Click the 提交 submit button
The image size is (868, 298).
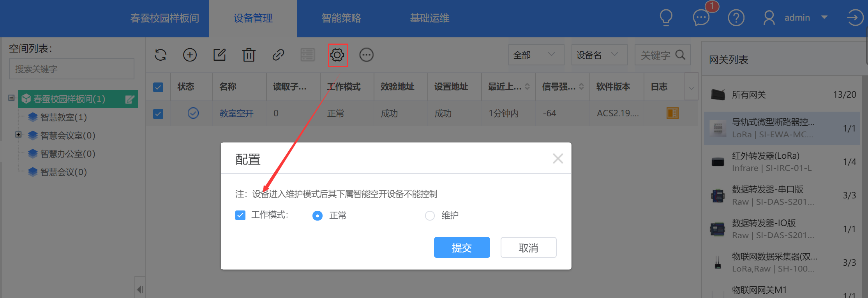pos(462,247)
